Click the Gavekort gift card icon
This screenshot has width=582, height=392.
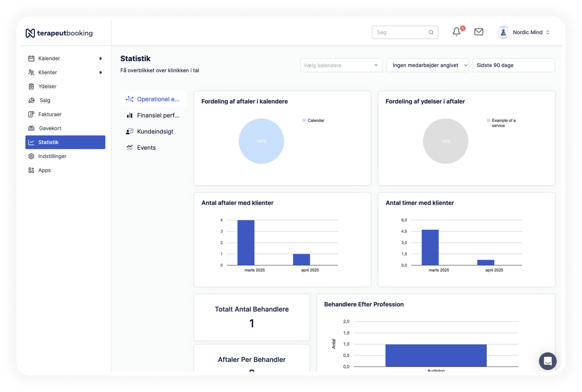[x=31, y=128]
